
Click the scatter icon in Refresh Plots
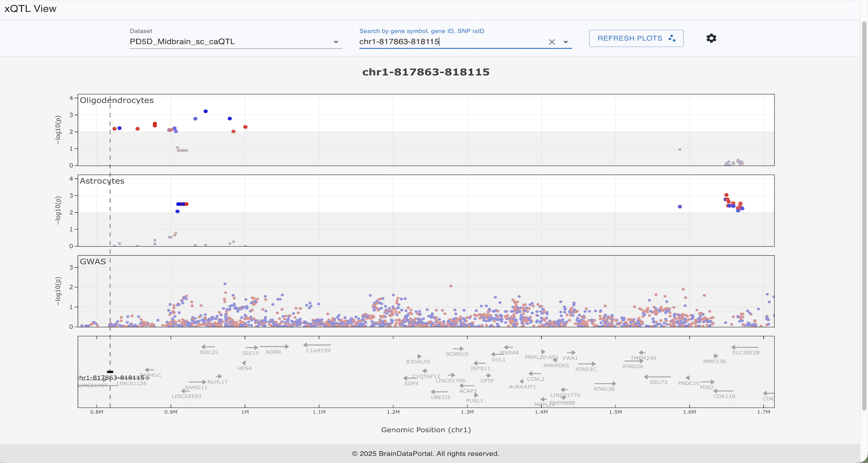click(x=672, y=38)
